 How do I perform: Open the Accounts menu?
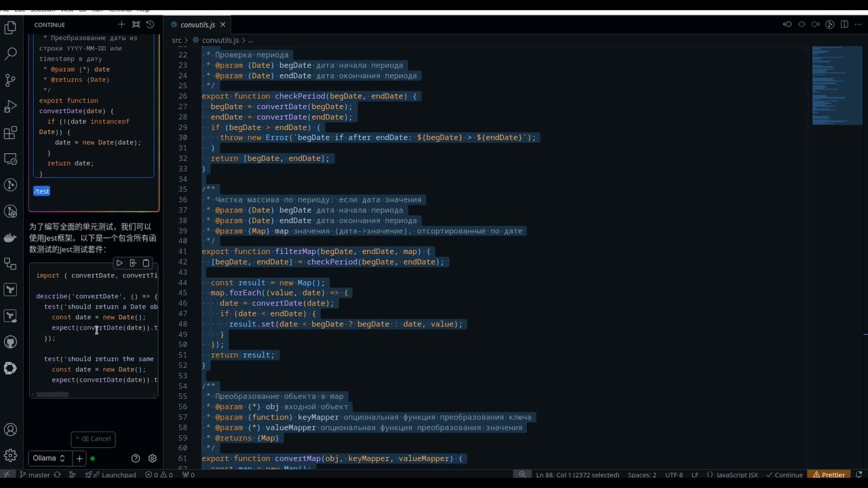[x=10, y=430]
